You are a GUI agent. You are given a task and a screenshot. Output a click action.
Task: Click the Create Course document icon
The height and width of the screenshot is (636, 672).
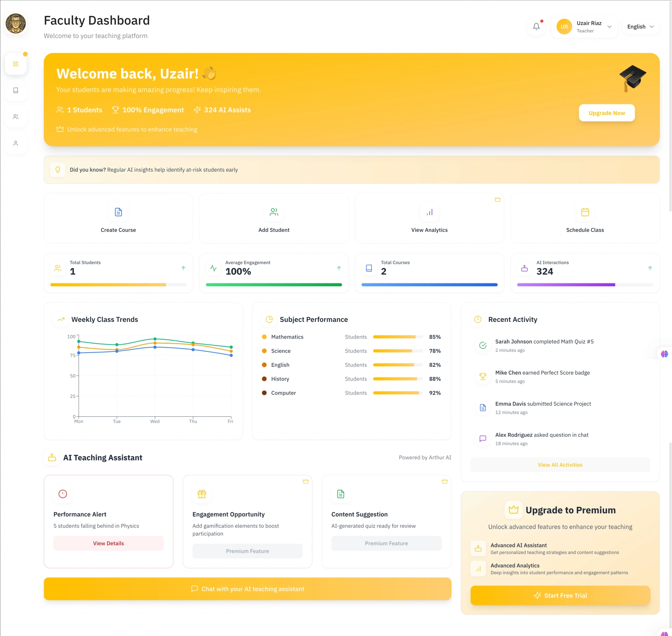pos(118,212)
